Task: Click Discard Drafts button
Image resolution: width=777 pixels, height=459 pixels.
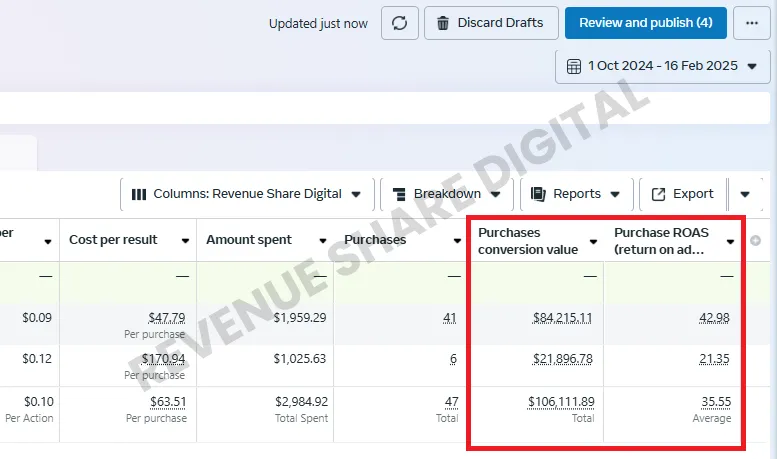Action: tap(491, 23)
